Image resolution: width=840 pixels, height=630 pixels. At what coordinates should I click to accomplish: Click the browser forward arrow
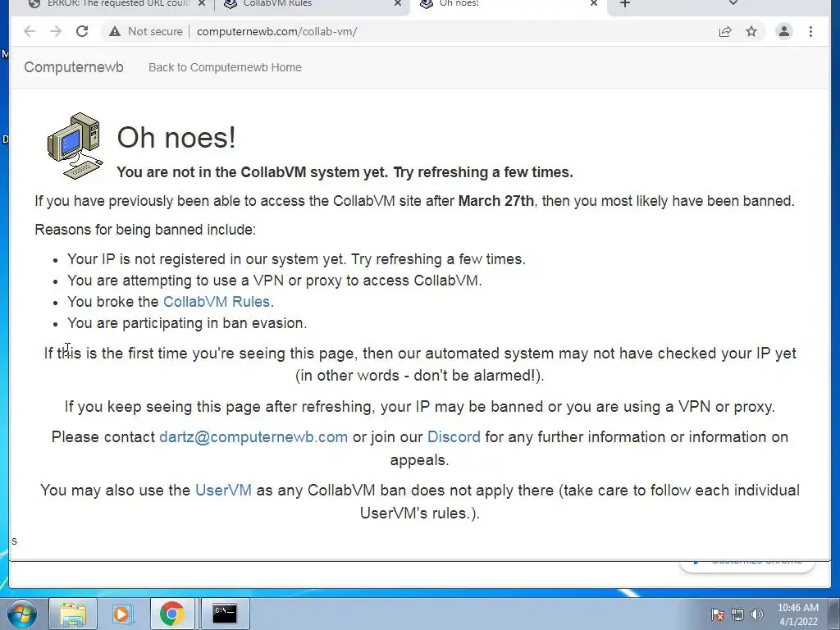pos(56,32)
